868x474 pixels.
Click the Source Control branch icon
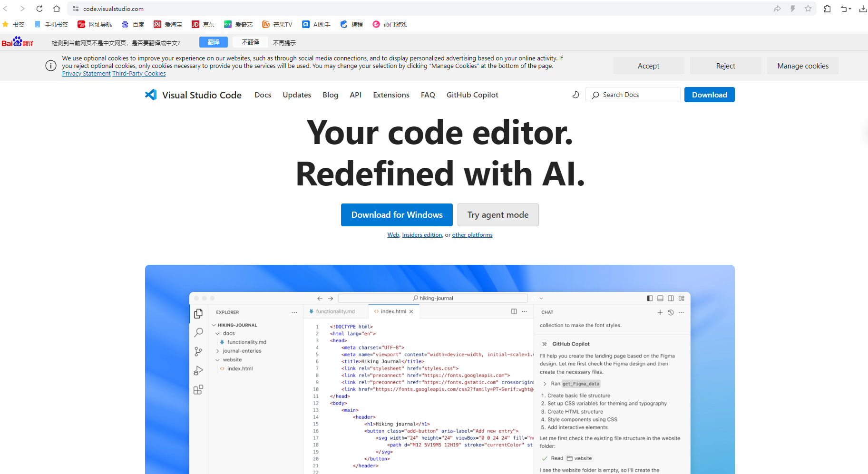click(x=198, y=351)
